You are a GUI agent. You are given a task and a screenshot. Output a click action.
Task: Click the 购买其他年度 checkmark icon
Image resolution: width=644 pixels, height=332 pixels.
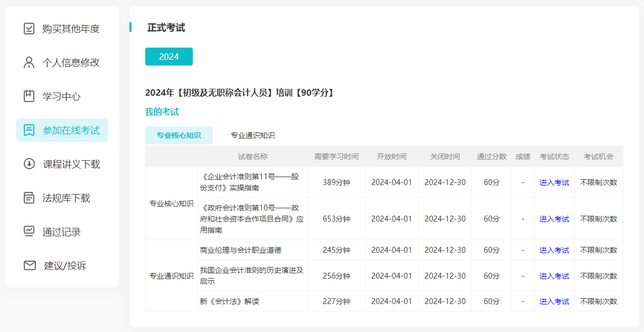click(28, 29)
